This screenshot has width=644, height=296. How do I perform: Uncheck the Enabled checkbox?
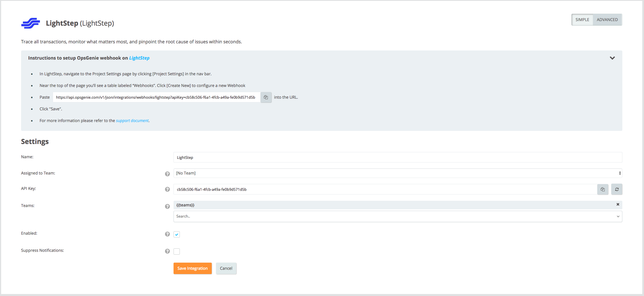pos(177,234)
